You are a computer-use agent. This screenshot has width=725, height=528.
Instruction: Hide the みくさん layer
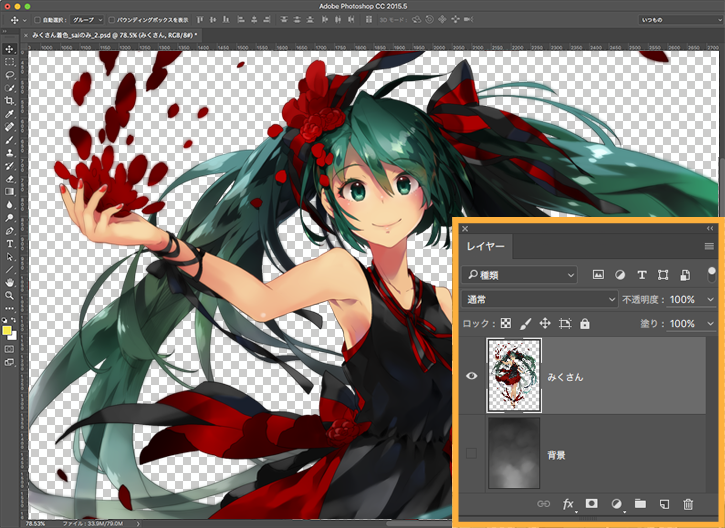(472, 375)
